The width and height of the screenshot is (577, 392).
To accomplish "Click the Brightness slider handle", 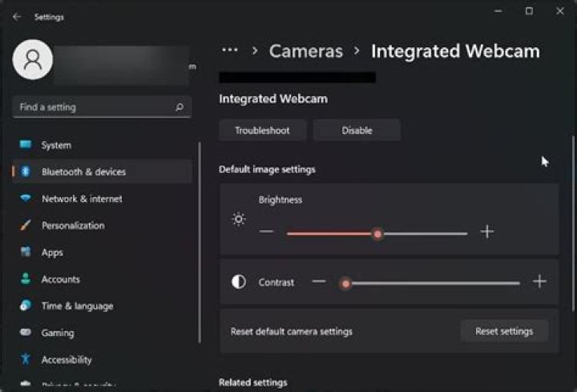I will click(x=377, y=234).
